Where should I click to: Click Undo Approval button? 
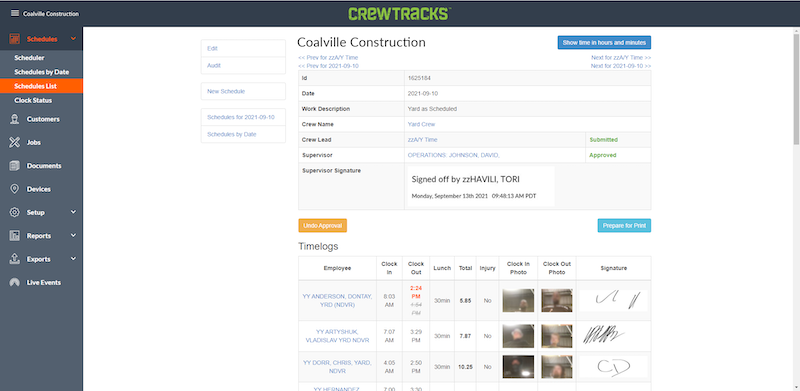pyautogui.click(x=322, y=226)
